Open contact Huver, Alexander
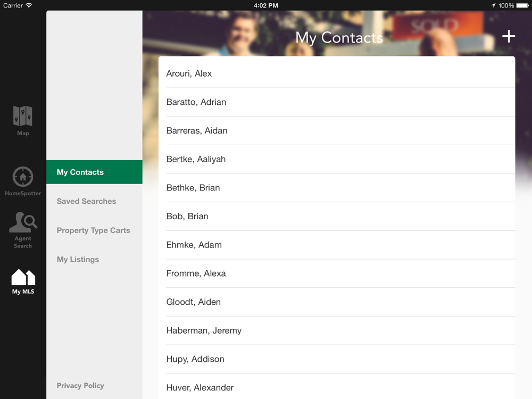 337,386
